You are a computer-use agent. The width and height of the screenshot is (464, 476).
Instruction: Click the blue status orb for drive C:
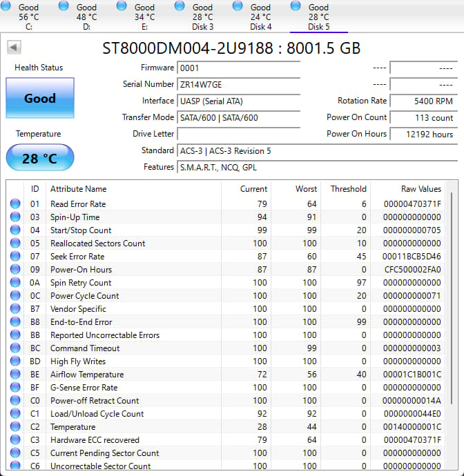pos(6,6)
